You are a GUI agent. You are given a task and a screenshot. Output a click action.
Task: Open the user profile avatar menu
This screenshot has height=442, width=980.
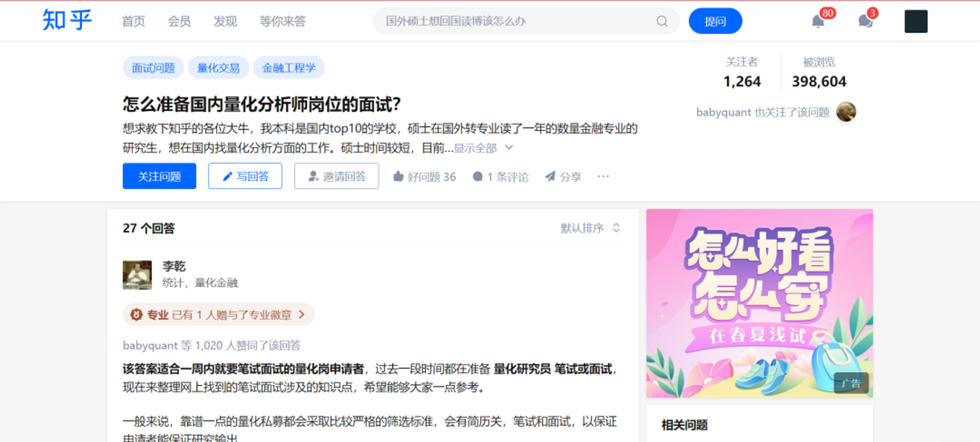coord(916,22)
